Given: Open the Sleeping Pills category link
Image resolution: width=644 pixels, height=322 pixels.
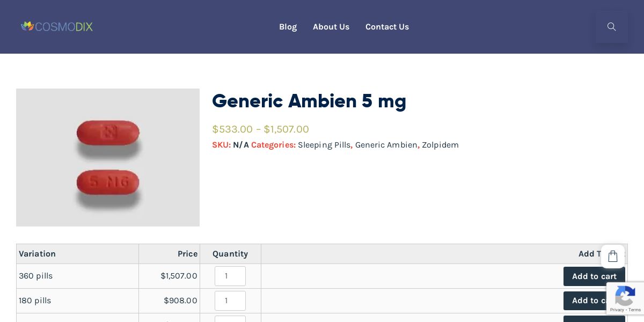Looking at the screenshot, I should tap(324, 145).
